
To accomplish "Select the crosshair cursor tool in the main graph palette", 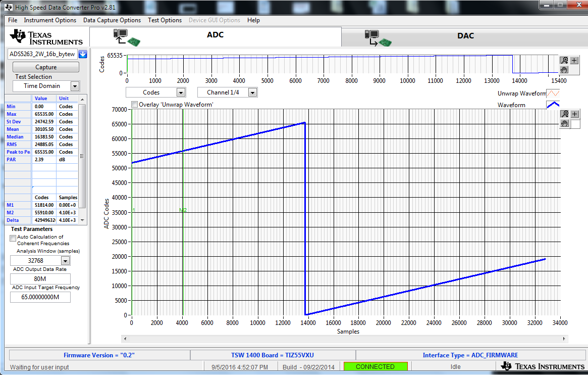I will pyautogui.click(x=574, y=114).
